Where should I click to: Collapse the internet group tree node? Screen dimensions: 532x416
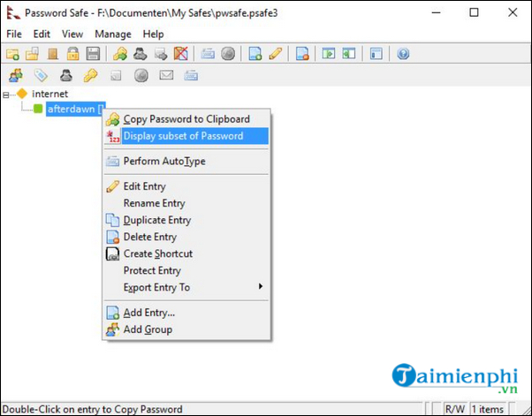click(x=6, y=95)
